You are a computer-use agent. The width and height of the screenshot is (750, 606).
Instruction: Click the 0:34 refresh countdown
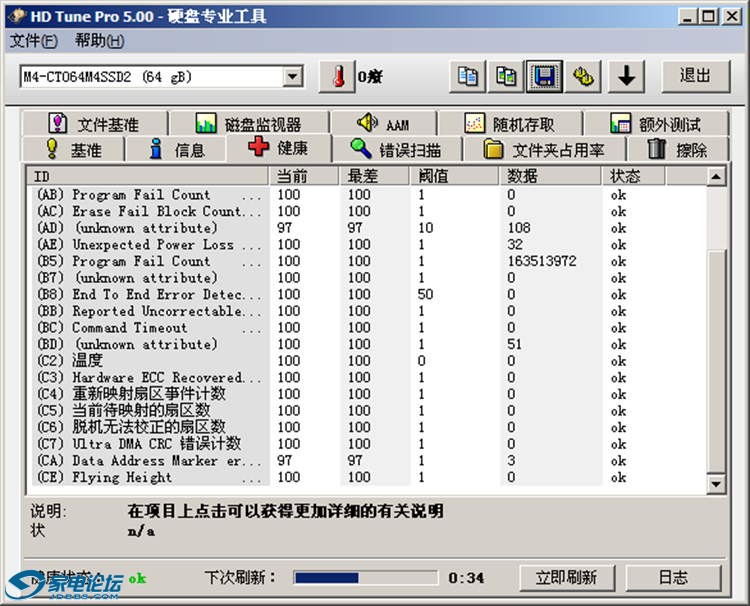tap(466, 578)
